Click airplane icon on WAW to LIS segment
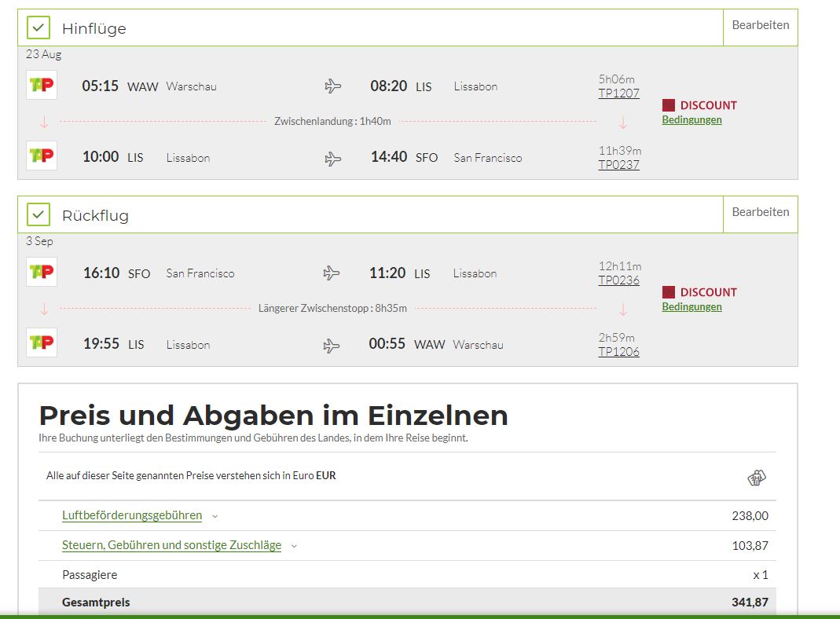Image resolution: width=840 pixels, height=619 pixels. pos(332,86)
